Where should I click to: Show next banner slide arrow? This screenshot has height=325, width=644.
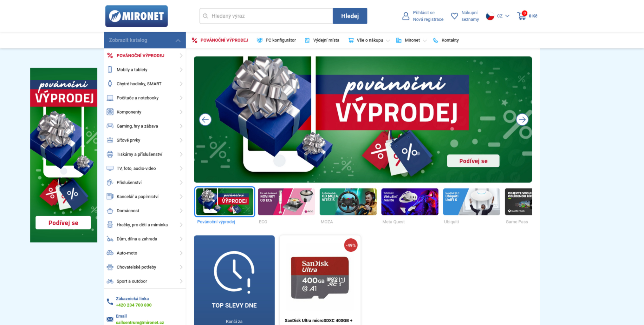click(x=522, y=120)
